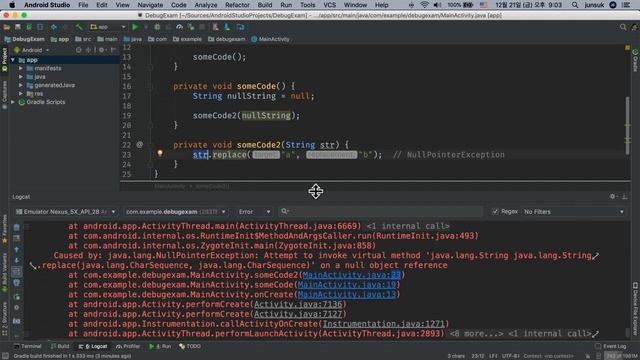Click the Search Everywhere magnifier icon
The height and width of the screenshot is (360, 640).
click(623, 27)
